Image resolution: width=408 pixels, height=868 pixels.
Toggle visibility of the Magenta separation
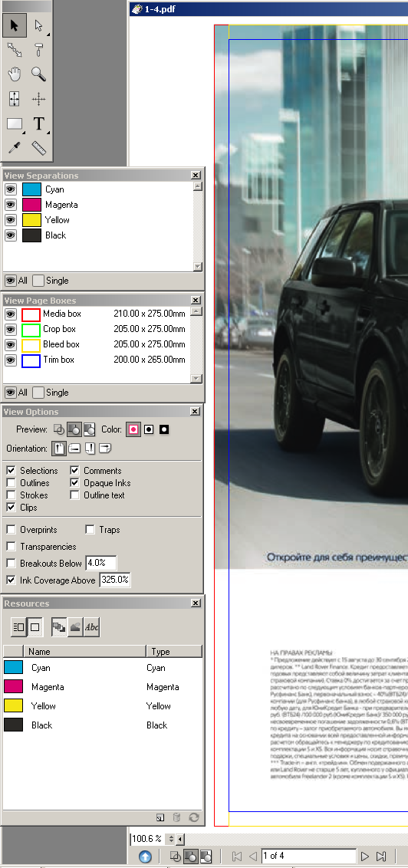click(11, 205)
